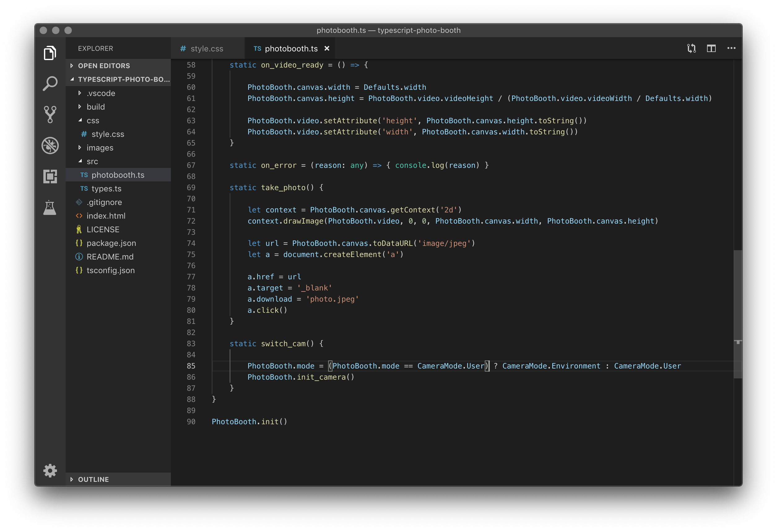
Task: Open the editor More Actions ellipsis
Action: coord(731,48)
